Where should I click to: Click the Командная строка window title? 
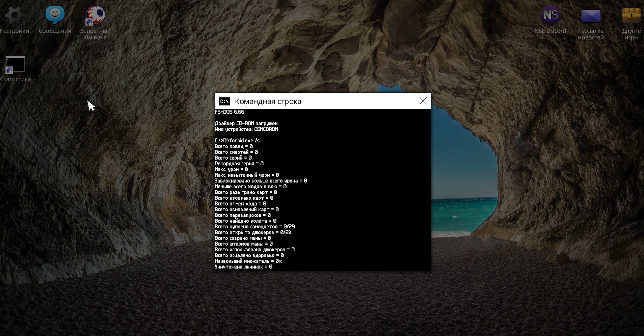click(x=268, y=101)
